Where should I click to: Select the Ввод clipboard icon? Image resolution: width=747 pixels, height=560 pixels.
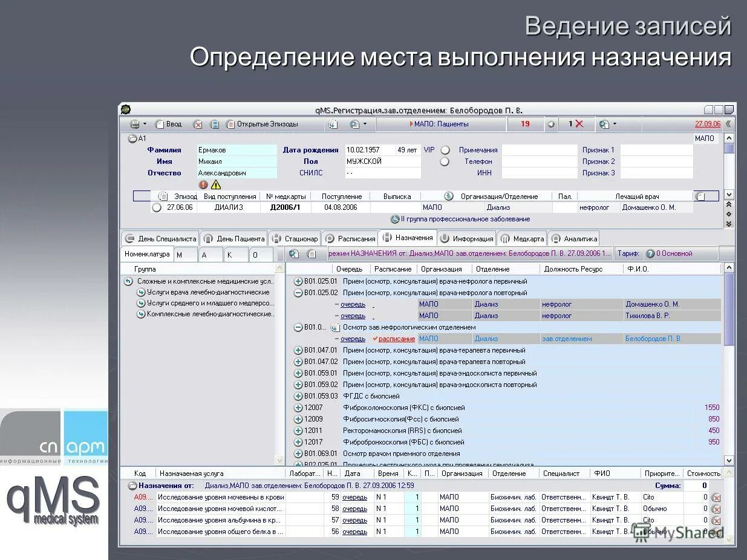(x=160, y=125)
